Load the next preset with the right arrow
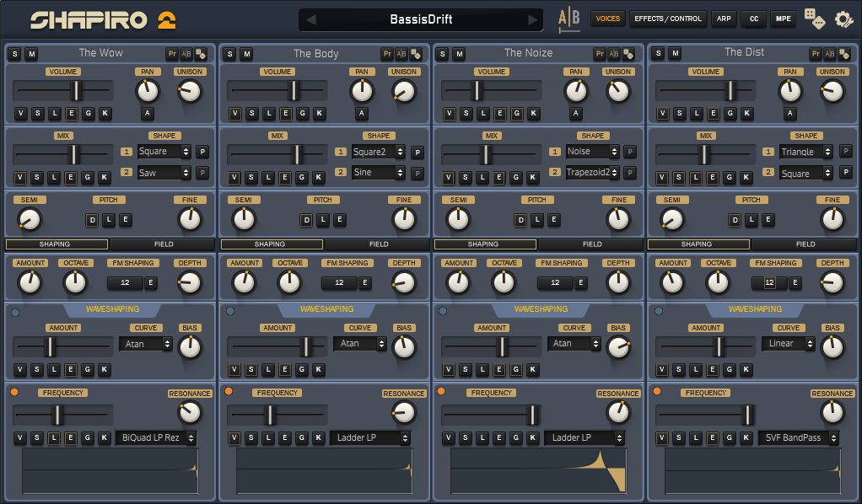 click(532, 19)
